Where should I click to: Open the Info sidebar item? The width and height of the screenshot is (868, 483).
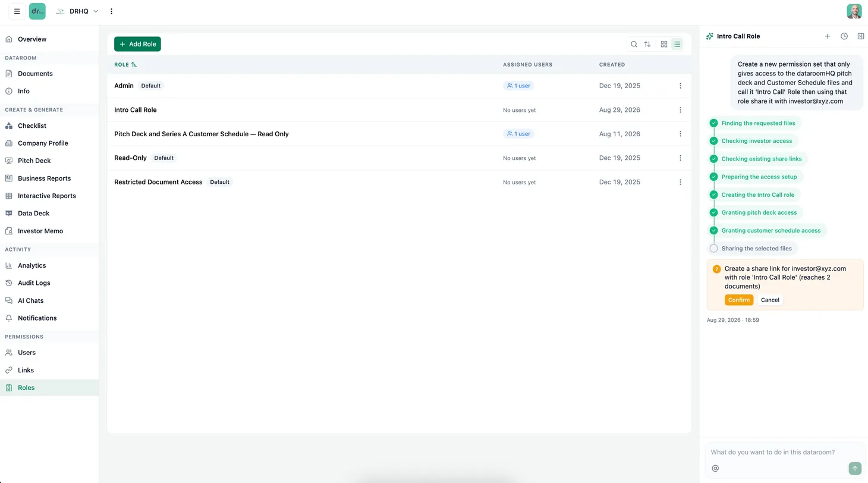(49, 91)
